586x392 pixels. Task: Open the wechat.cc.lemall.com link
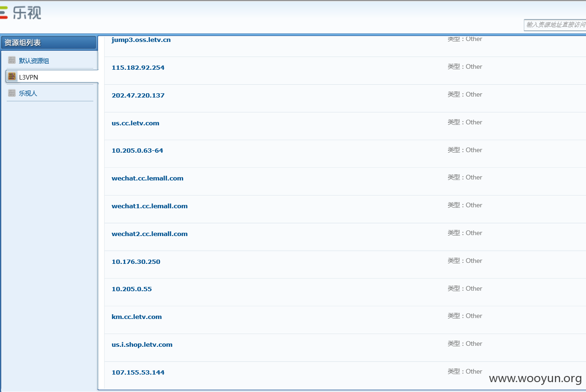[147, 178]
